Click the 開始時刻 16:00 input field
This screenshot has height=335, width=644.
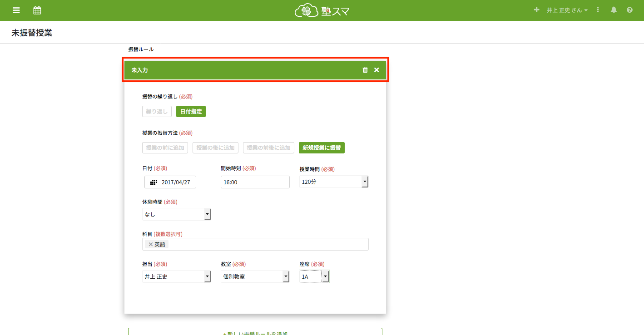pyautogui.click(x=255, y=182)
